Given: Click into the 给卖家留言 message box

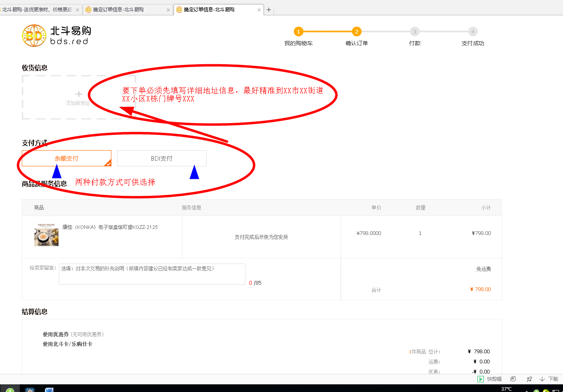Looking at the screenshot, I should pyautogui.click(x=152, y=274).
